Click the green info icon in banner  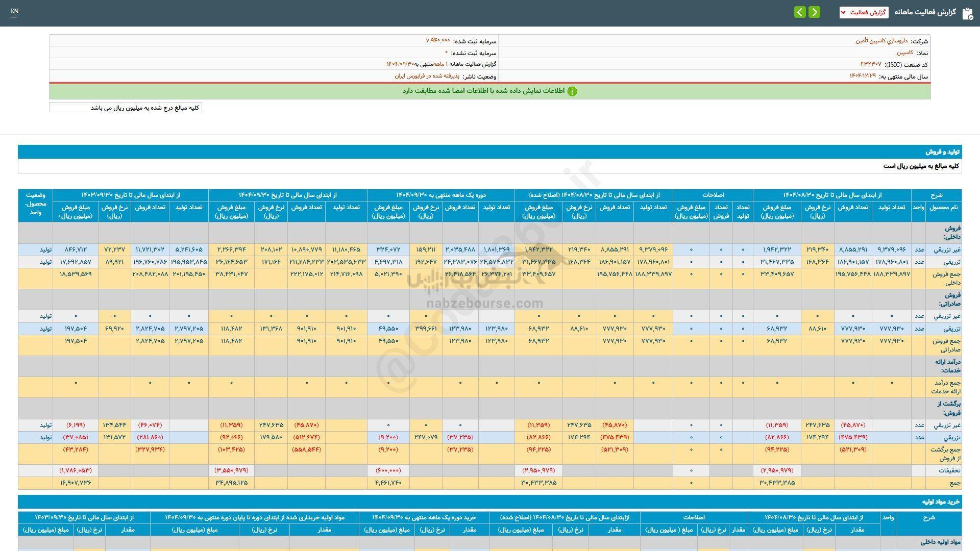pyautogui.click(x=572, y=91)
